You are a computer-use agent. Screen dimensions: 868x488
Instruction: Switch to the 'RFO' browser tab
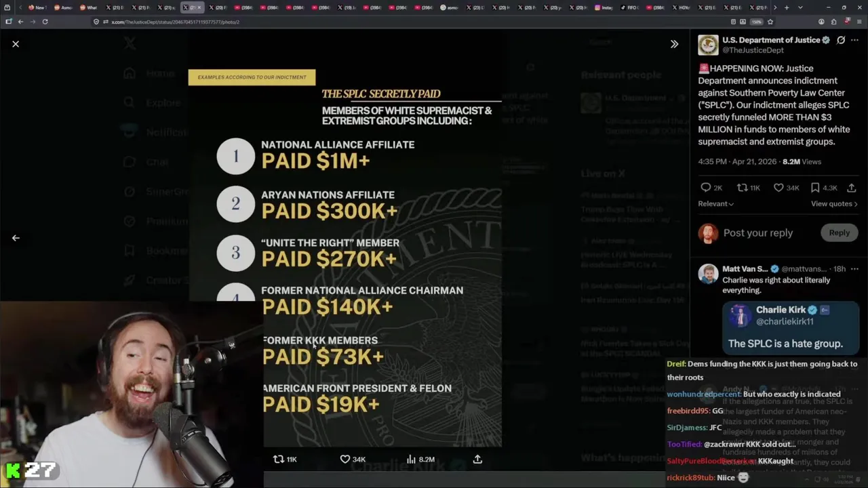pyautogui.click(x=631, y=7)
